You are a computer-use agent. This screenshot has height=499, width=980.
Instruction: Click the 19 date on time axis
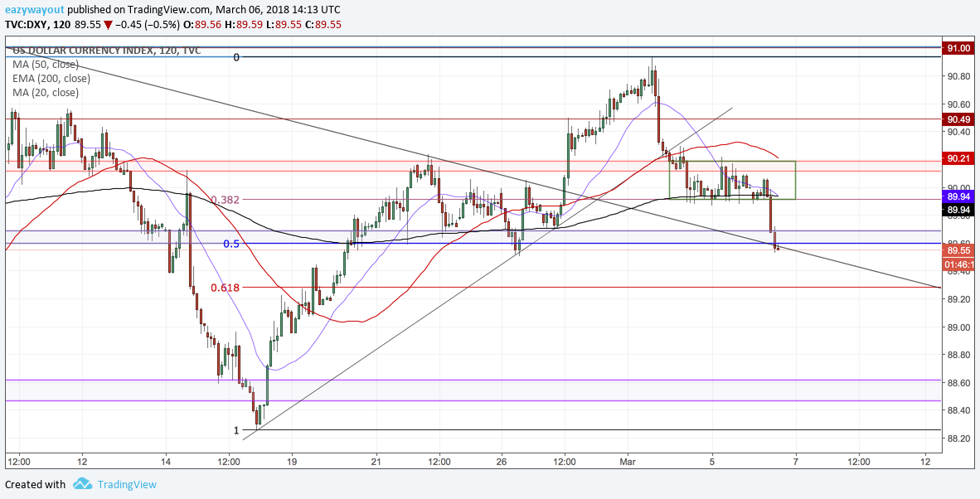292,463
